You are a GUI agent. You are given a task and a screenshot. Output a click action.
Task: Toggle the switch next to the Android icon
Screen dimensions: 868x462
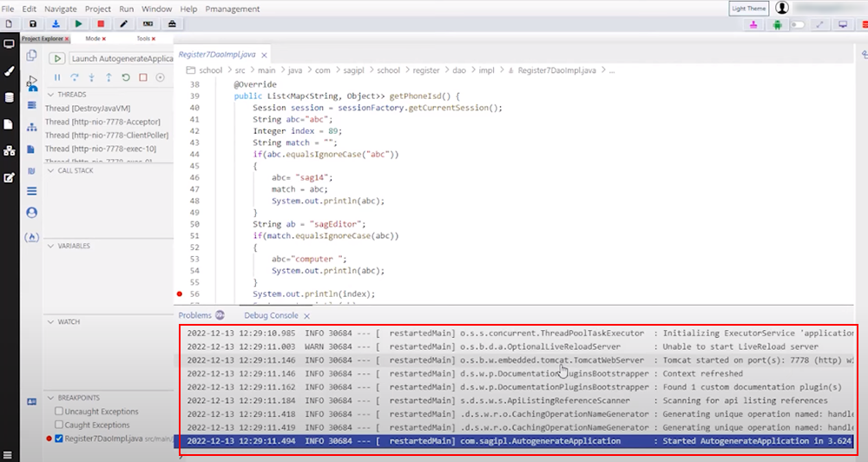tap(797, 24)
